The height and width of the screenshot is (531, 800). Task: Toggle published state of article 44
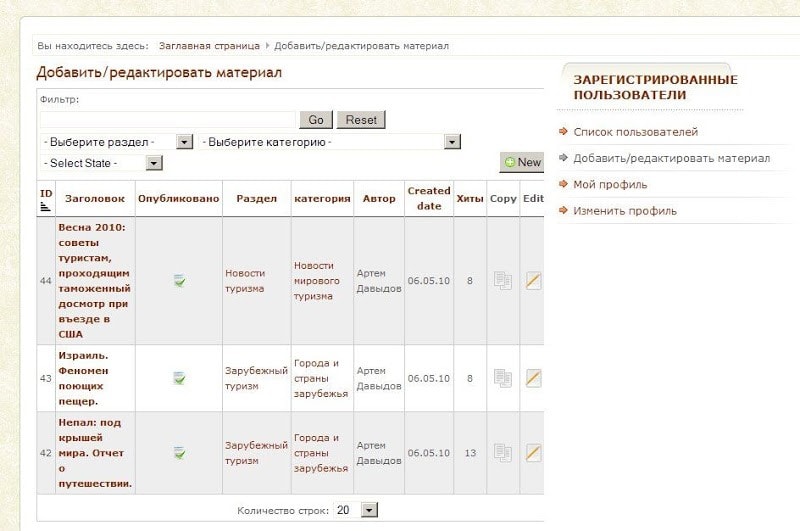(179, 281)
